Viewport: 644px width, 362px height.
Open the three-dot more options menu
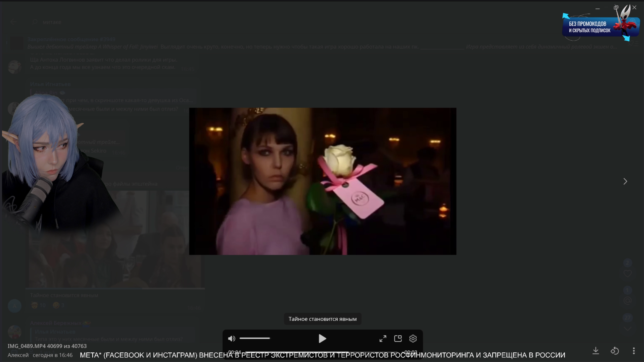634,351
